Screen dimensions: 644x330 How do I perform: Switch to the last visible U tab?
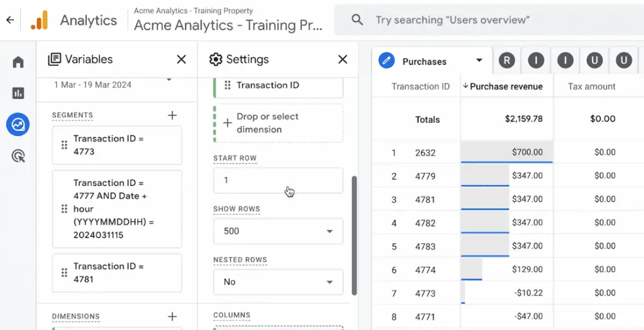(623, 60)
